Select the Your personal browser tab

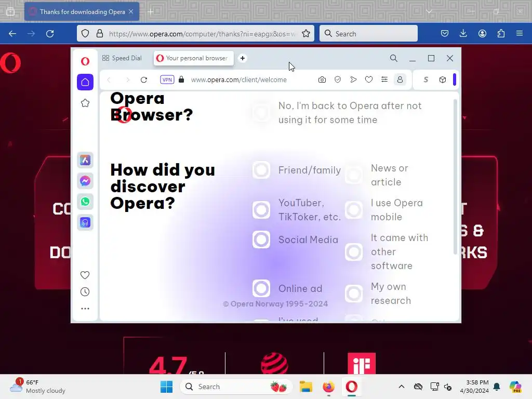point(194,58)
